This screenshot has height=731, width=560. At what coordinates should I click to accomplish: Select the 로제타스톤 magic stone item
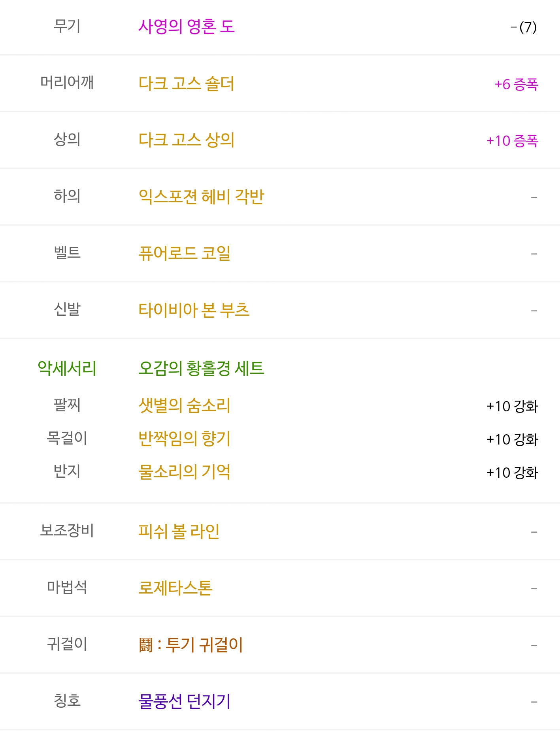point(175,588)
